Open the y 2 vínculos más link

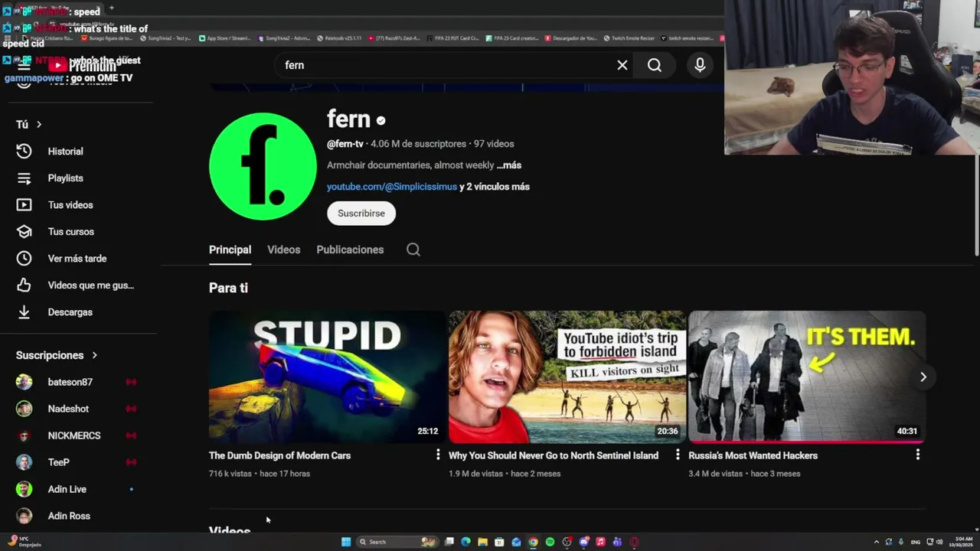(495, 187)
